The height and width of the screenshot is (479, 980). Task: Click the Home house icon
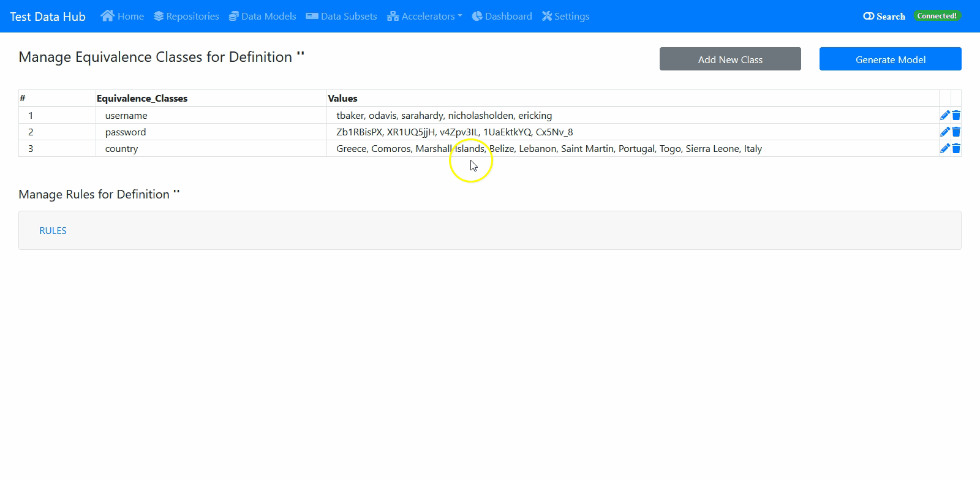tap(107, 16)
